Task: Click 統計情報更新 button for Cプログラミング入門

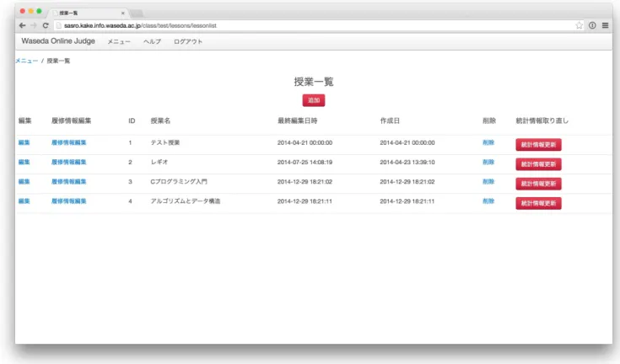Action: [x=538, y=184]
